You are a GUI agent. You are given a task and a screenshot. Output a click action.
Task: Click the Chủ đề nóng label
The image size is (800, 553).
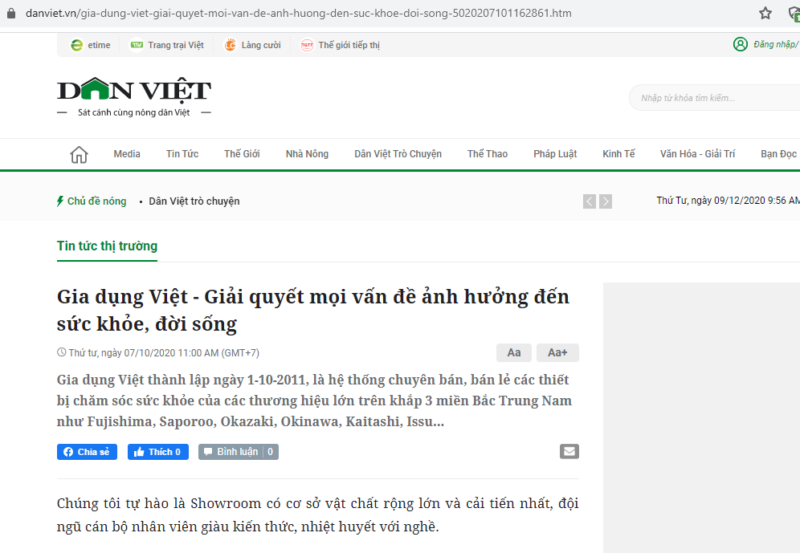(x=92, y=201)
